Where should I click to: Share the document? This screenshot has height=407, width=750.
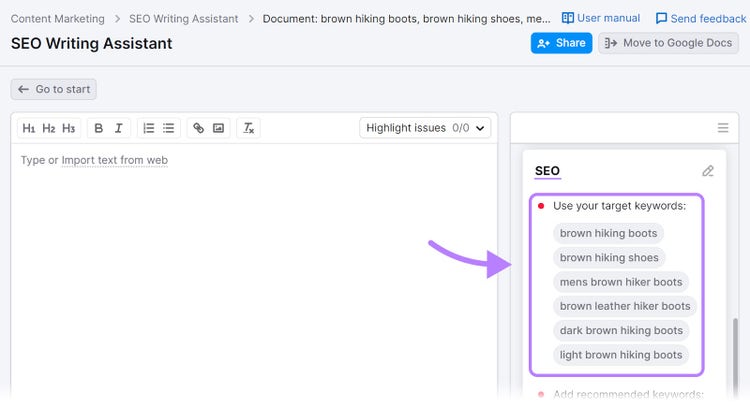pos(562,43)
